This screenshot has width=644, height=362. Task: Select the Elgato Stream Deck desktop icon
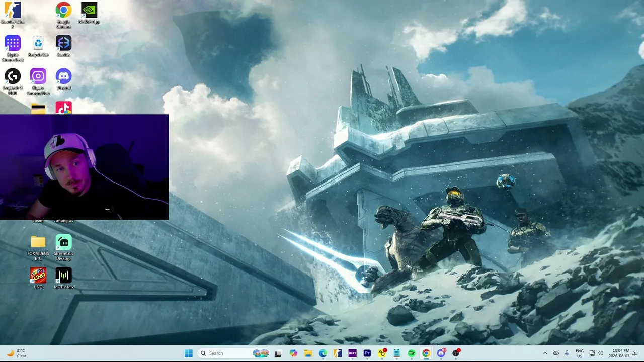coord(13,48)
